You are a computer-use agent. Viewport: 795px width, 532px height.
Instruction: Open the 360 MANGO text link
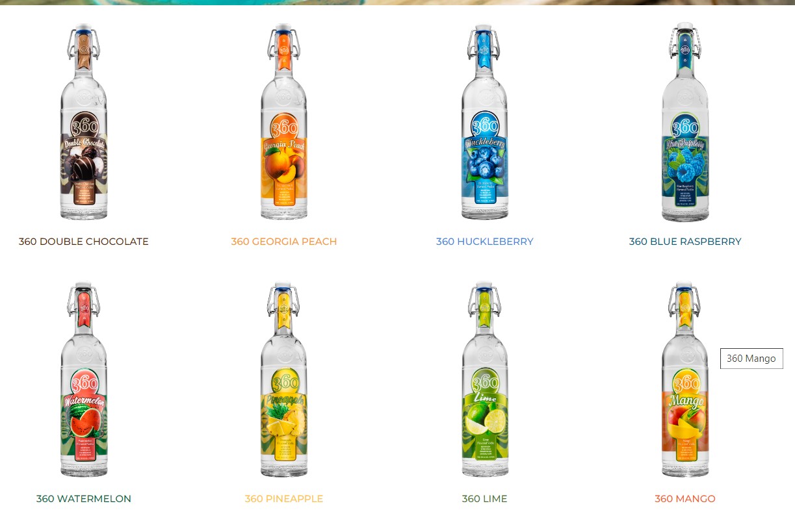click(685, 499)
